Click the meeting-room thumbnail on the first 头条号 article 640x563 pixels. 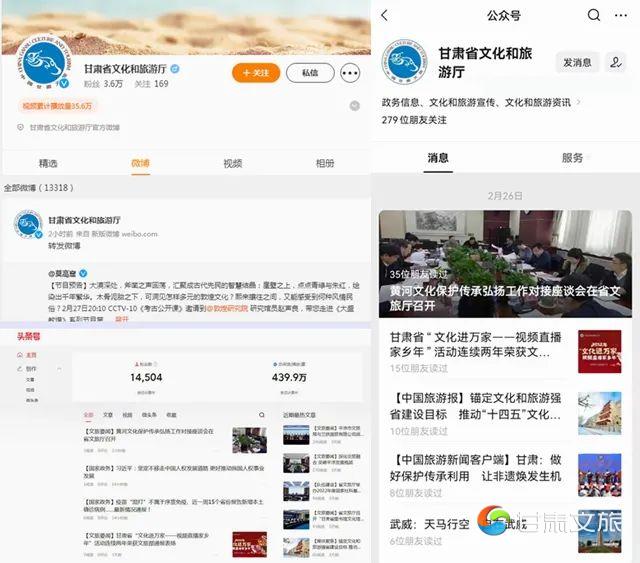250,440
